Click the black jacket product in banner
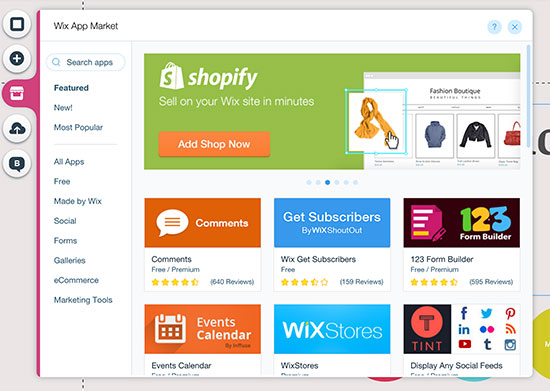Screen dimensions: 550x391 (476, 135)
